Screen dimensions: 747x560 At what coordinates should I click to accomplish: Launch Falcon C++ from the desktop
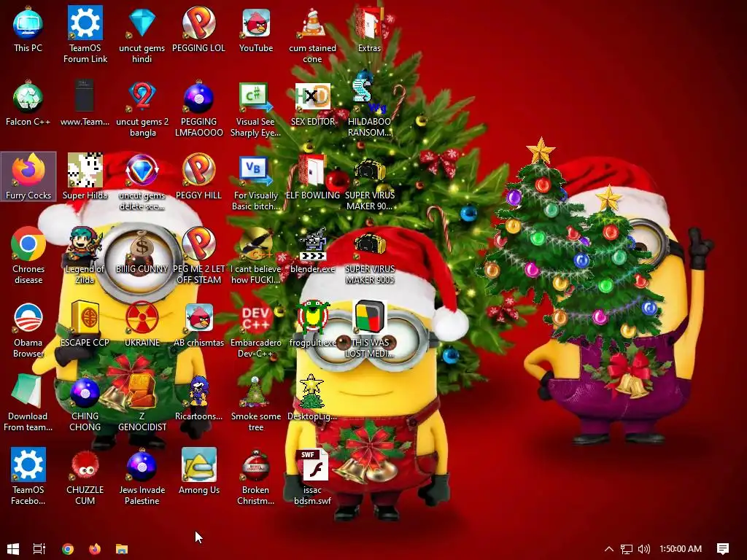pyautogui.click(x=28, y=104)
